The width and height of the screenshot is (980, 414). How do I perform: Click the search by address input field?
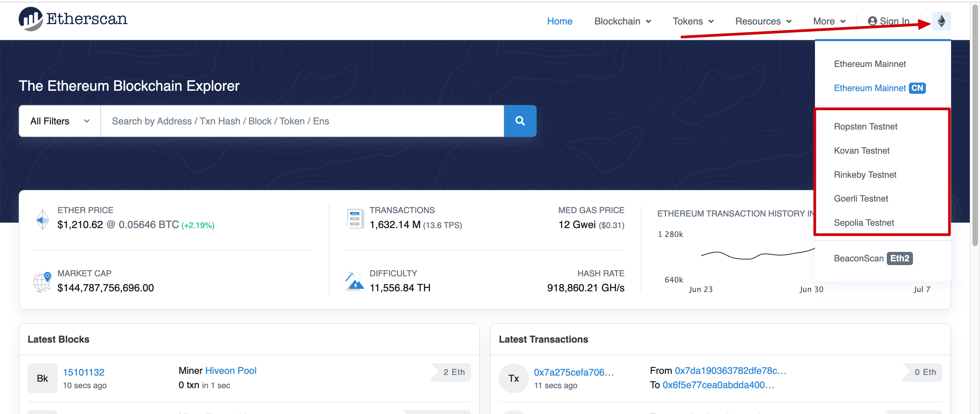302,121
